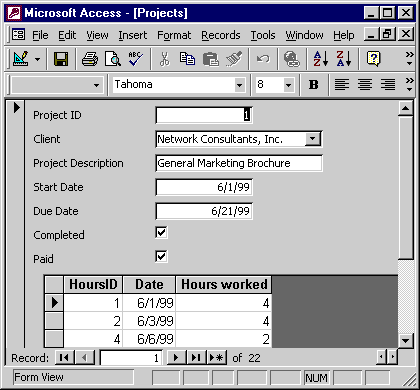Viewport: 420px width, 390px height.
Task: Open the Records menu
Action: (221, 35)
